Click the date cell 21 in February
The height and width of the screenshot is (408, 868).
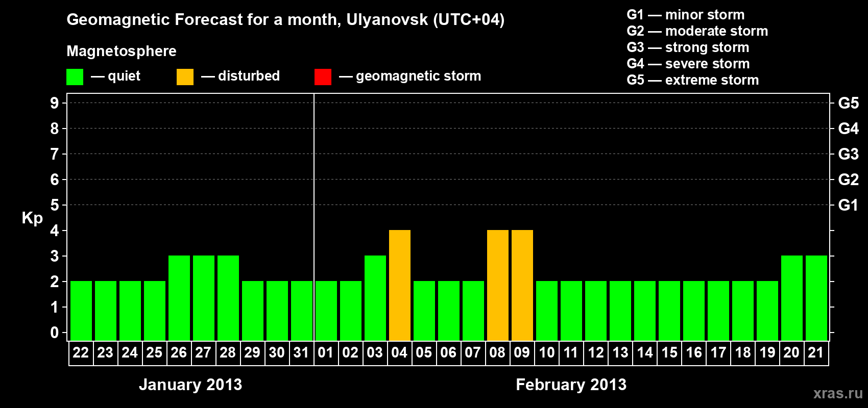pos(816,353)
